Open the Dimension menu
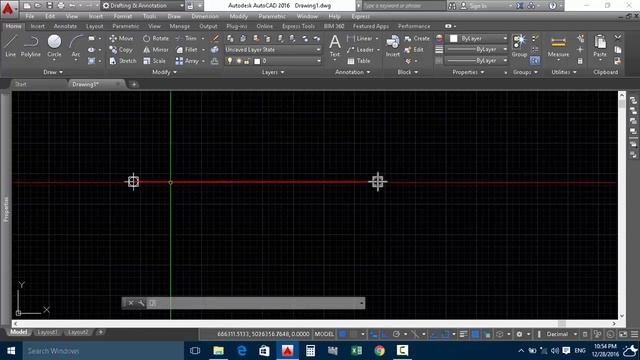Screen dimensions: 640x360 point(205,16)
